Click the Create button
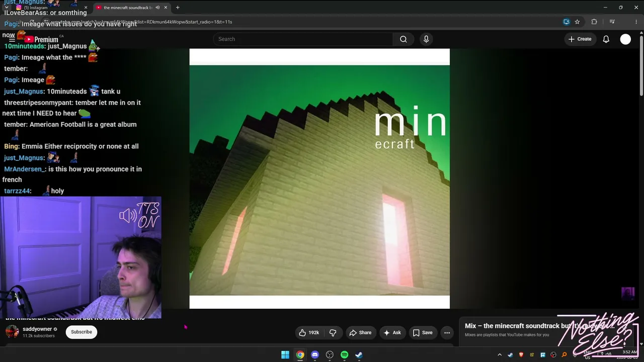The width and height of the screenshot is (644, 362). click(x=580, y=39)
